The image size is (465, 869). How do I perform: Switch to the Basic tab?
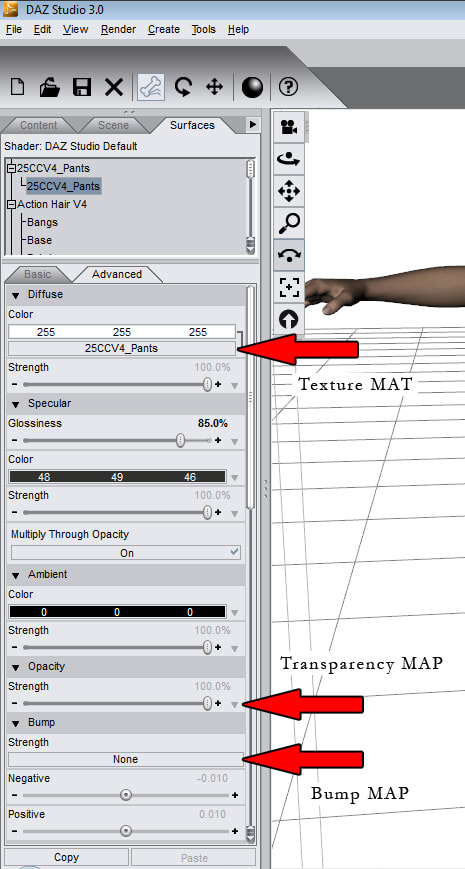(x=38, y=274)
